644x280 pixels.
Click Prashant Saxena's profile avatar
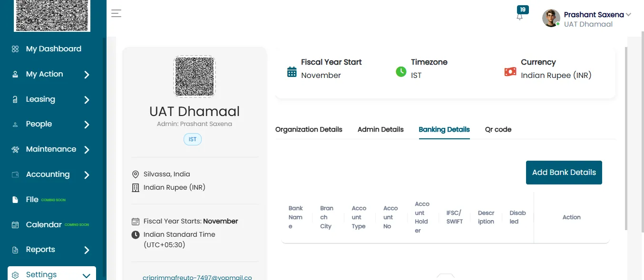551,18
